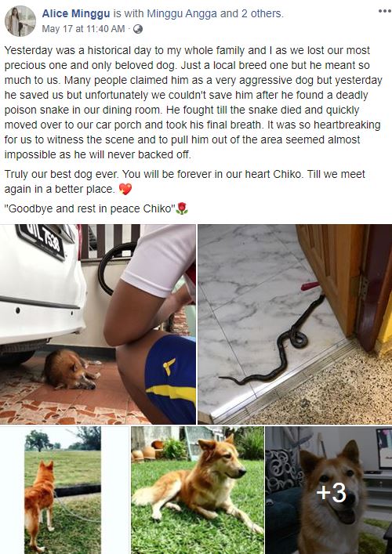Click the public audience globe icon
The width and height of the screenshot is (392, 554).
point(138,29)
